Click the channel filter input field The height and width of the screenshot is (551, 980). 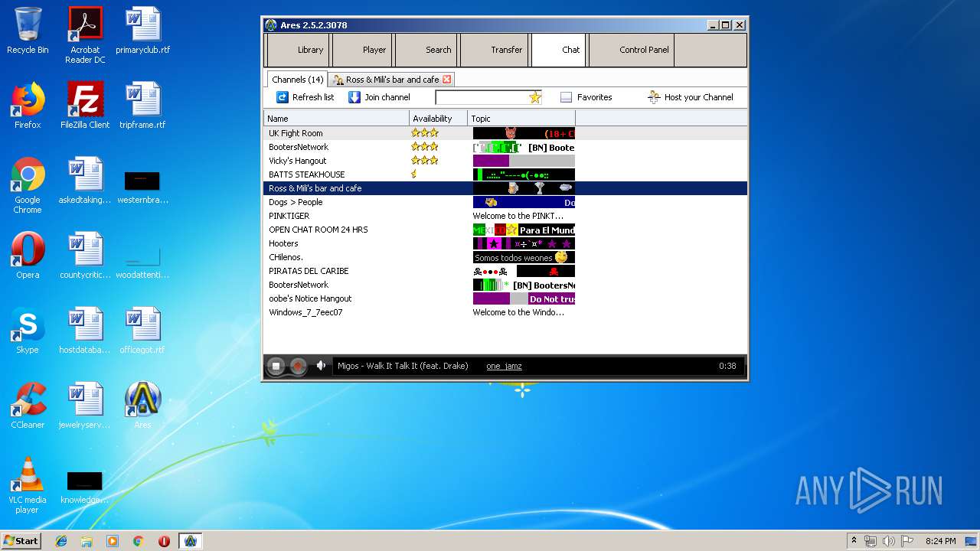click(x=482, y=97)
